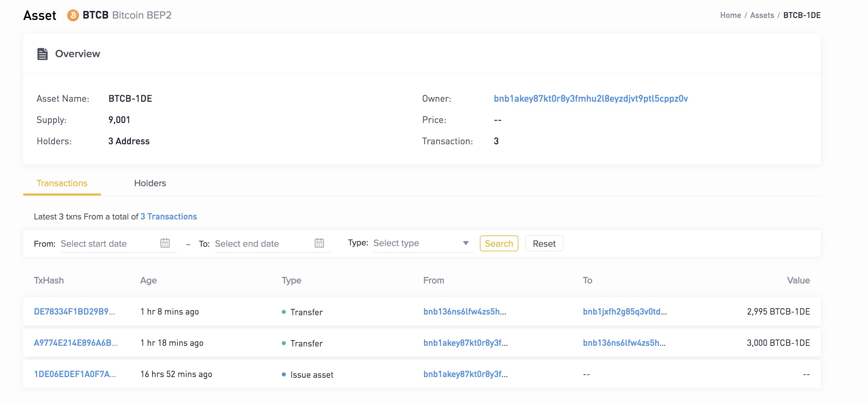Click the Type column header
This screenshot has width=868, height=403.
click(291, 280)
